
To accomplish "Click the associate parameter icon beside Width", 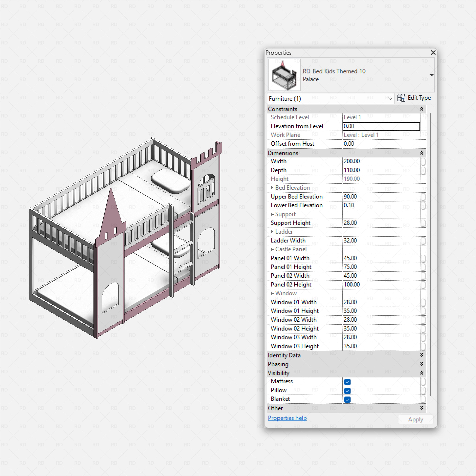I will [423, 161].
